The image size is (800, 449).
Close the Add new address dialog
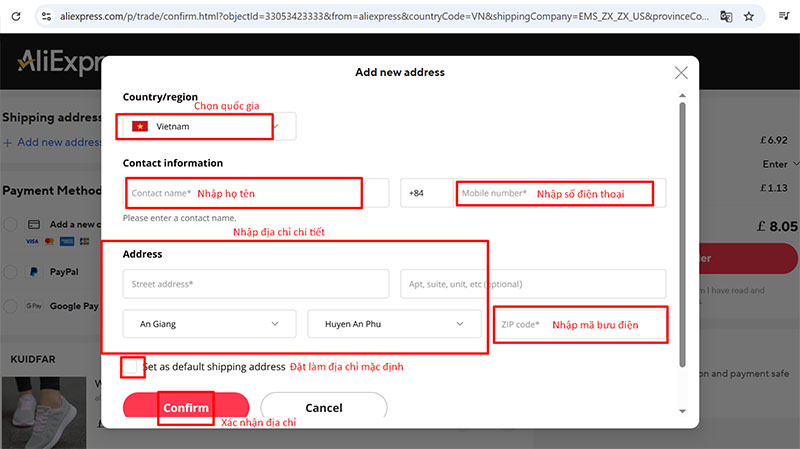681,73
